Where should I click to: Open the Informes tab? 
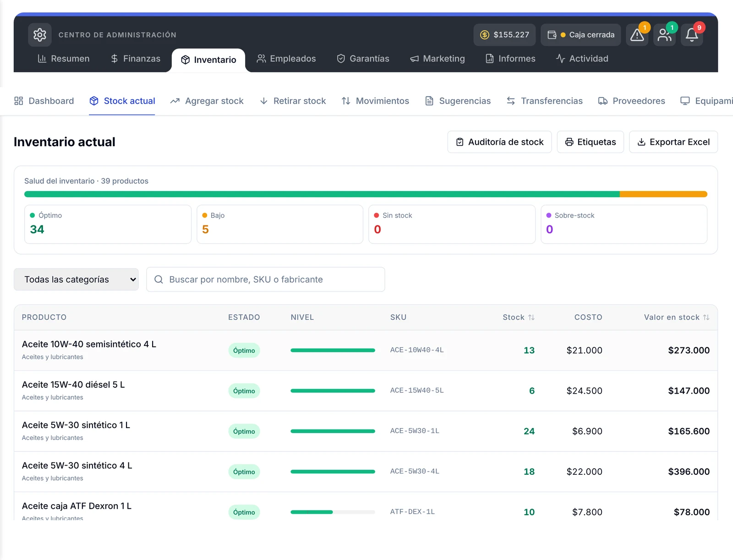[x=511, y=59]
